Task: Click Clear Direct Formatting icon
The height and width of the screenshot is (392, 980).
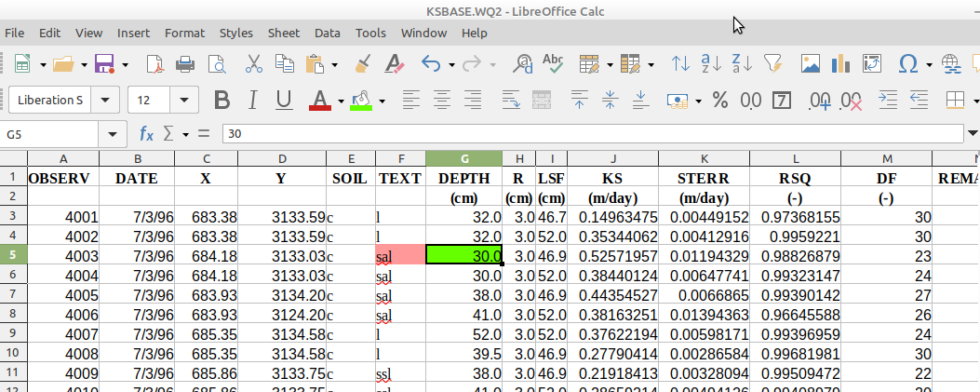Action: coord(395,63)
